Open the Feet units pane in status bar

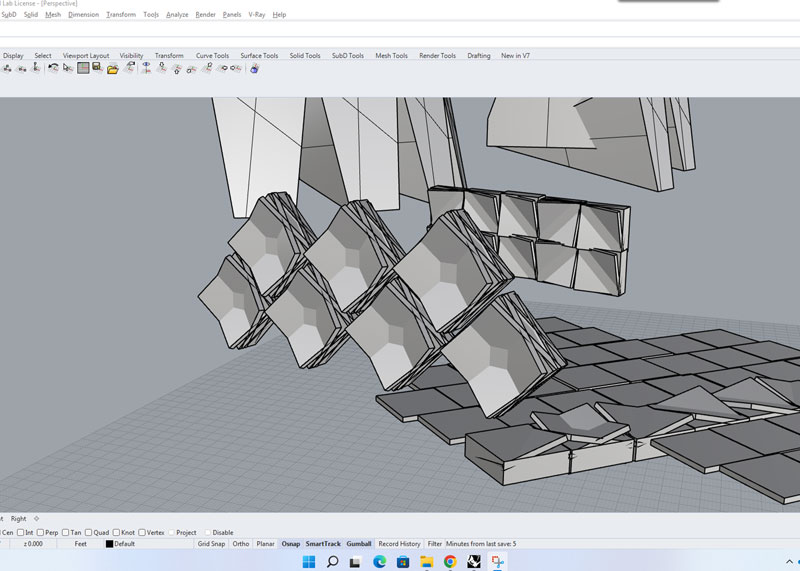click(x=81, y=543)
